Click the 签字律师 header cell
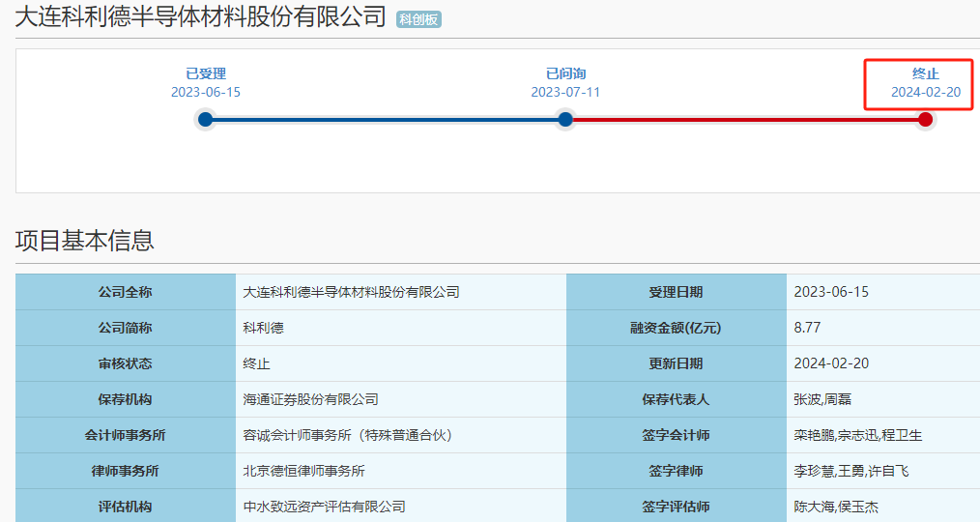 676,471
